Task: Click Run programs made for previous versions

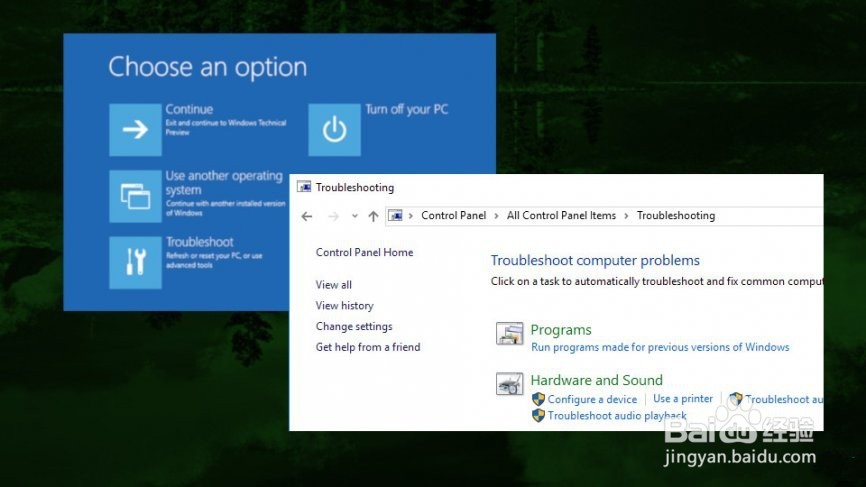Action: 660,347
